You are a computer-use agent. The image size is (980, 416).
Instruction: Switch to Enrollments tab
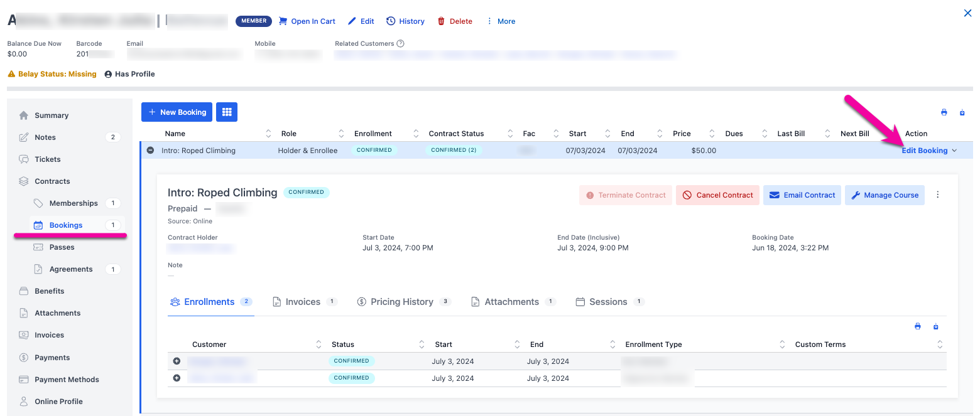pos(210,302)
